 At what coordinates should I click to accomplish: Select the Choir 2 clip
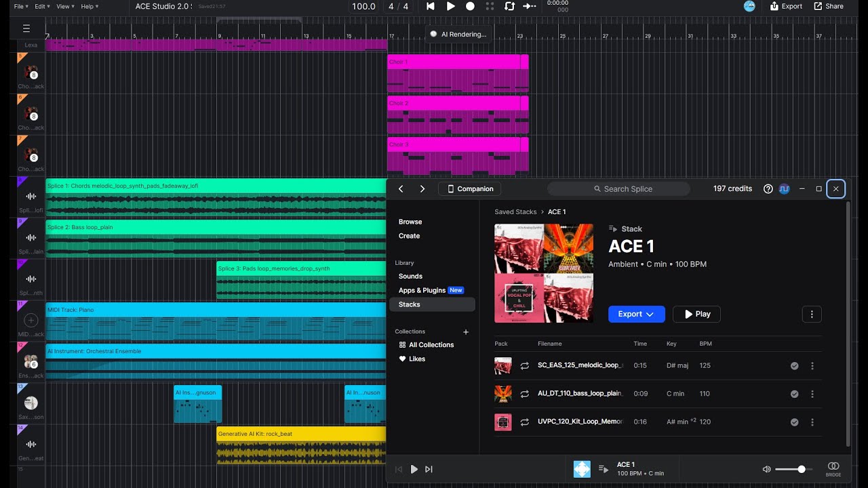pos(458,115)
